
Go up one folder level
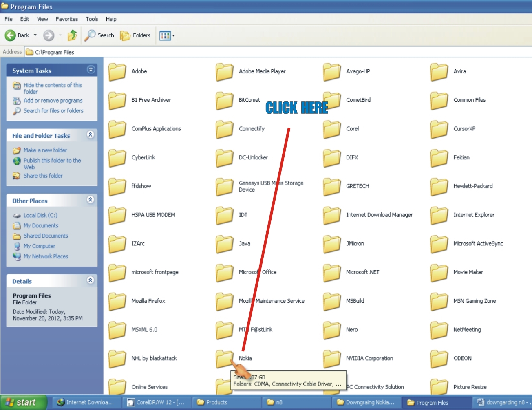(x=72, y=35)
